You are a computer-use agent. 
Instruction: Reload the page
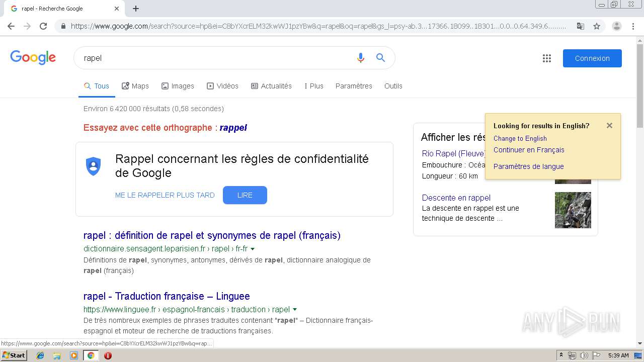pyautogui.click(x=43, y=26)
